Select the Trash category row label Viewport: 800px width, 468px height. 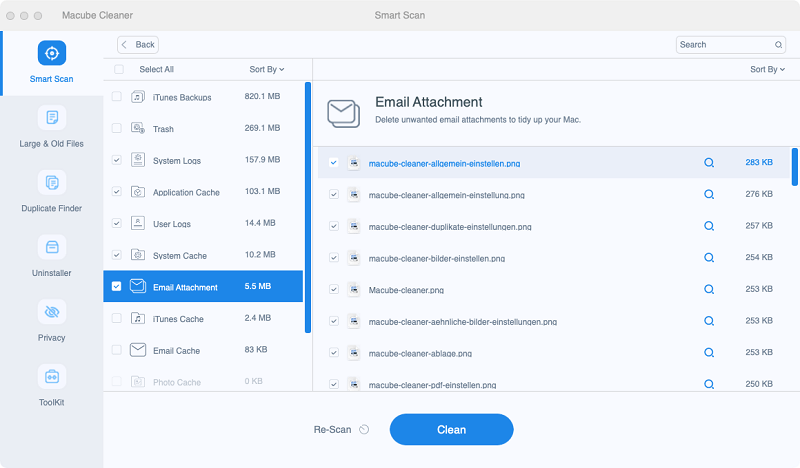[163, 129]
